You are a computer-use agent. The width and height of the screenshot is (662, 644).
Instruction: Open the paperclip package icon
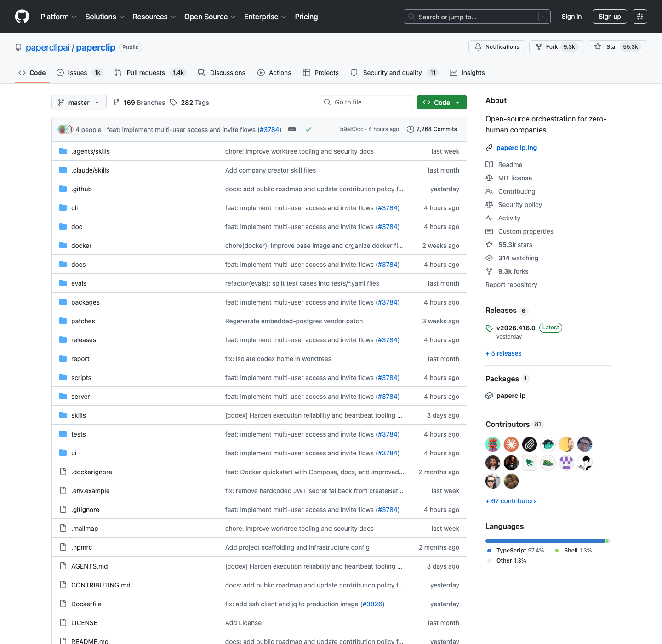(489, 396)
